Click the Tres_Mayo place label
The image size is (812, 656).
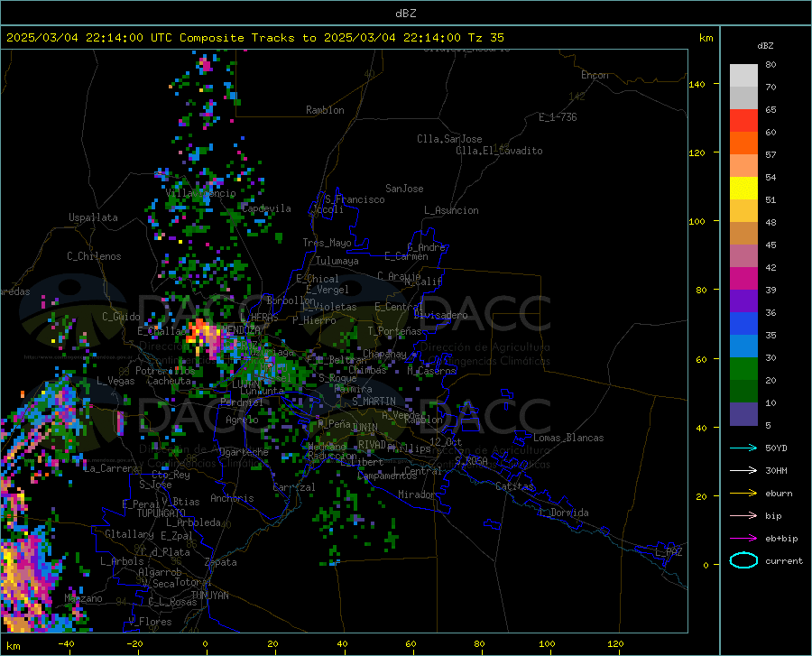327,243
